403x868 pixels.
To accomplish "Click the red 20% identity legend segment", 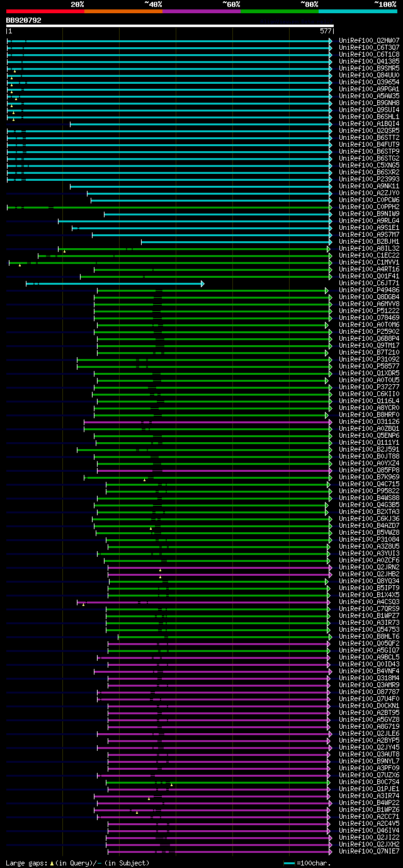I will [45, 11].
